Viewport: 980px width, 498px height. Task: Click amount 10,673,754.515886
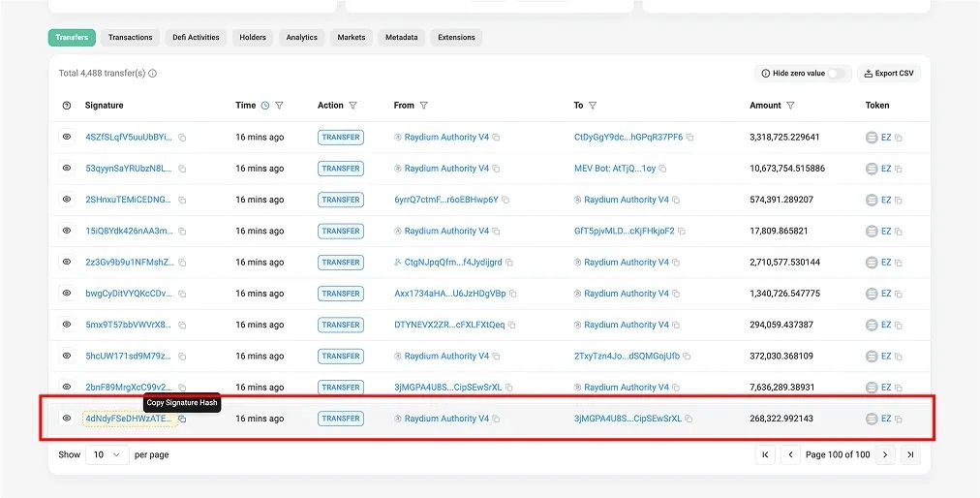tap(787, 169)
